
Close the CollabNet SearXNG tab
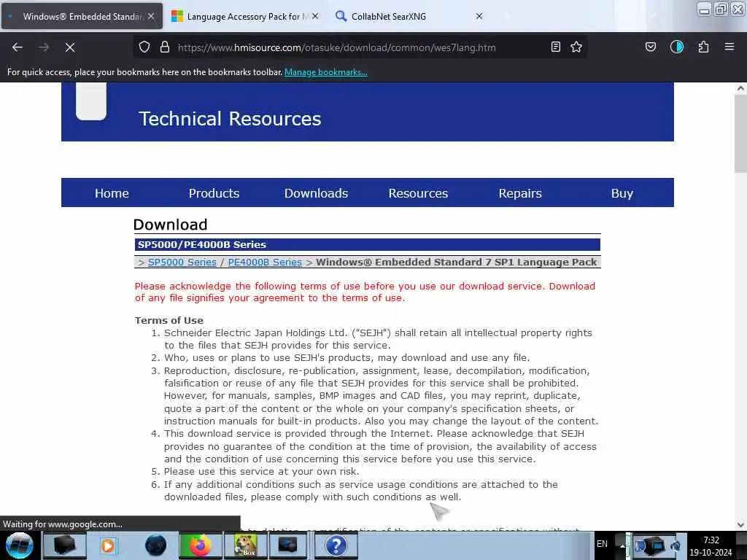(x=479, y=16)
